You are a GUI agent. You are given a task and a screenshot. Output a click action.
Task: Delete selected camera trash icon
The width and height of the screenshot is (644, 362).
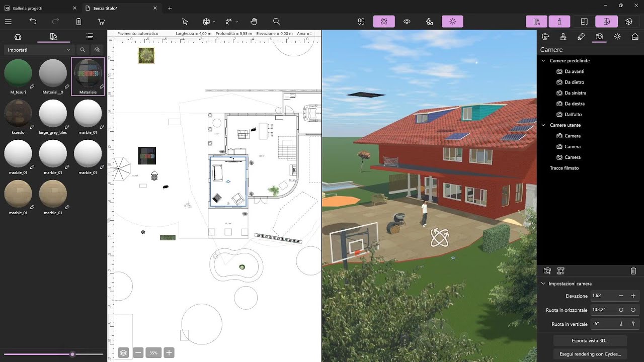[x=633, y=271]
